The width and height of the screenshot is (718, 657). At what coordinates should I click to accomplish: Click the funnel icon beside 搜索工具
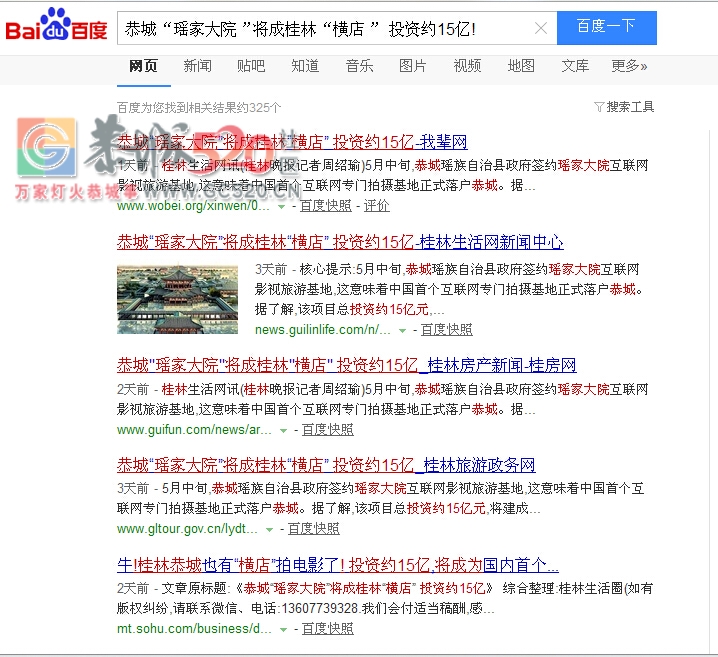[599, 107]
